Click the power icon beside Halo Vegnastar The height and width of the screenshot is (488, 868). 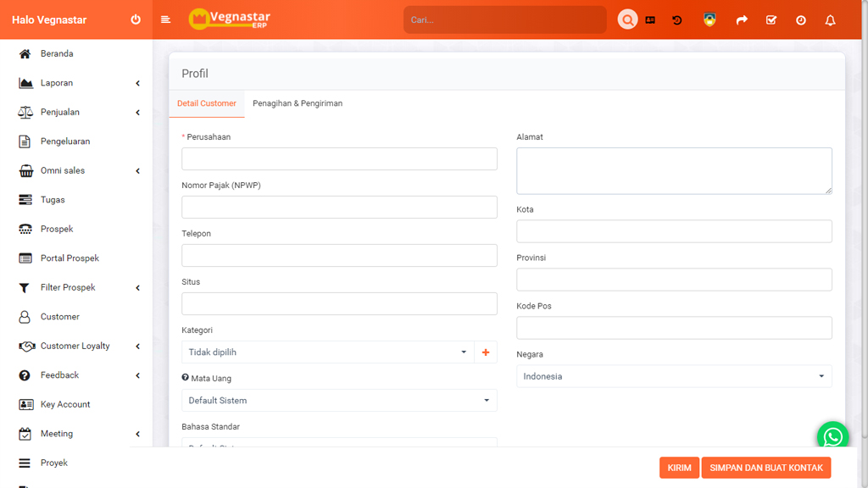[136, 19]
